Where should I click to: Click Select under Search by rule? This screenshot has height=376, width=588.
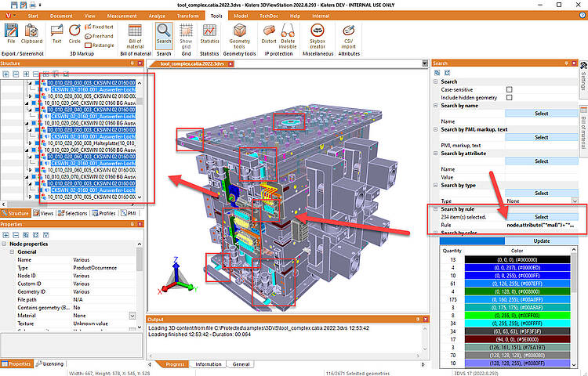coord(541,217)
